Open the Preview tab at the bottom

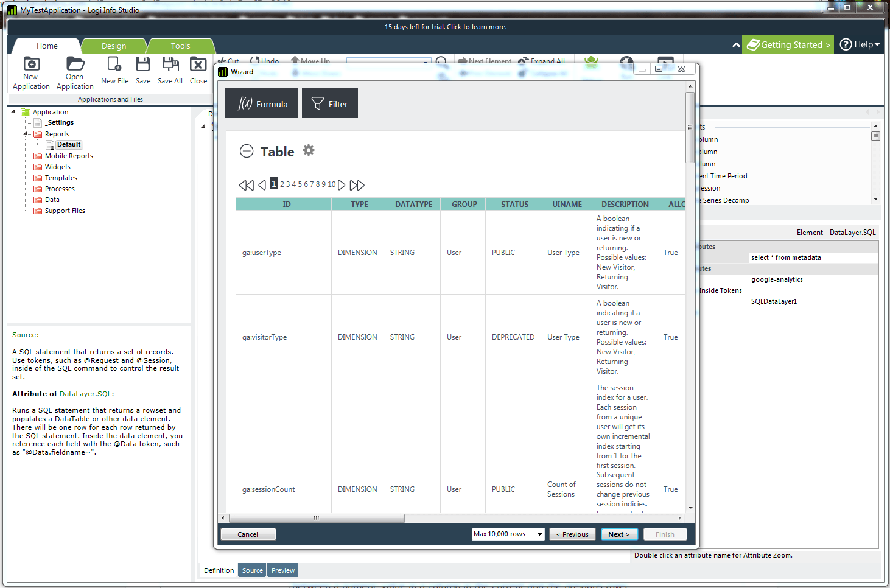click(282, 570)
